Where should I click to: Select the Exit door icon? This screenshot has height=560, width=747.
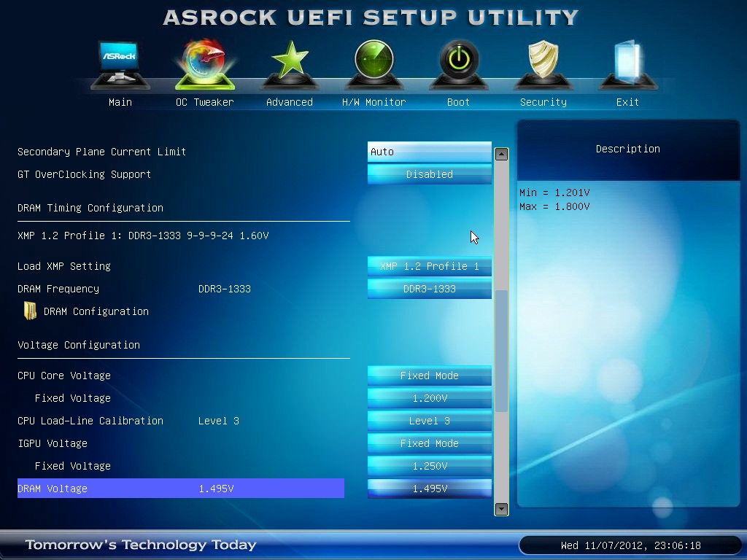click(x=628, y=65)
